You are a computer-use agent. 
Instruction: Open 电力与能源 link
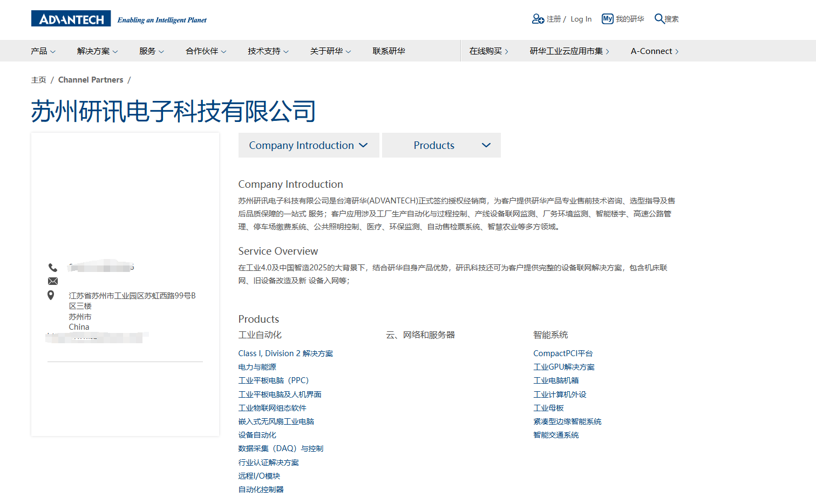[257, 367]
